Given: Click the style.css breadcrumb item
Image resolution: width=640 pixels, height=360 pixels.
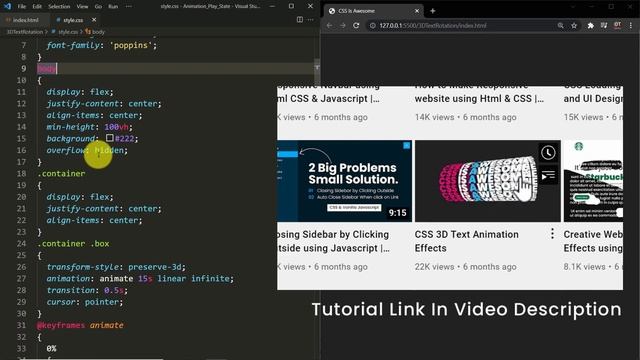Looking at the screenshot, I should tap(68, 32).
